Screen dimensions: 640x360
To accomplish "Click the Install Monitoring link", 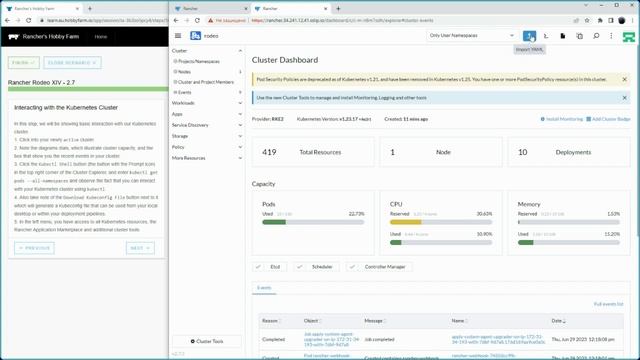I will tap(562, 119).
